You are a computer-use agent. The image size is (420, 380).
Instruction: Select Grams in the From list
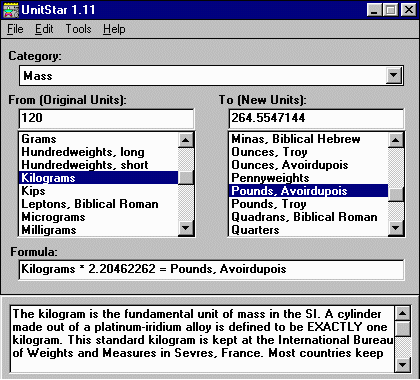[98, 139]
